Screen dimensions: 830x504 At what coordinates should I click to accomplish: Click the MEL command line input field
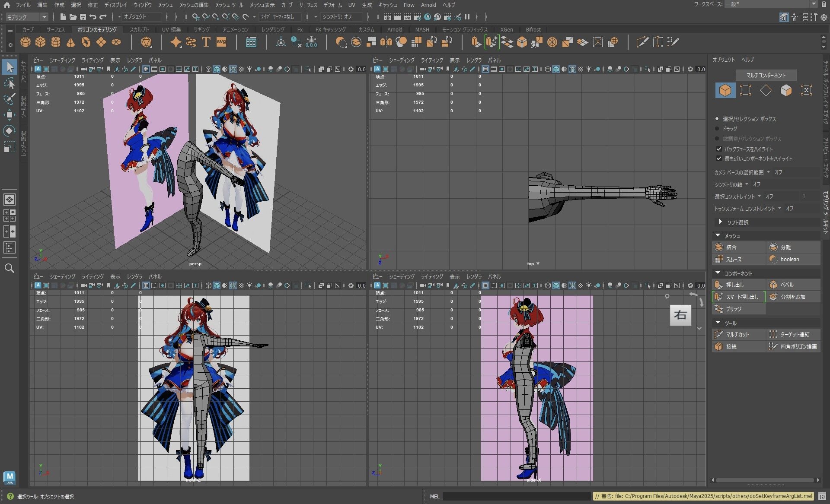[517, 496]
